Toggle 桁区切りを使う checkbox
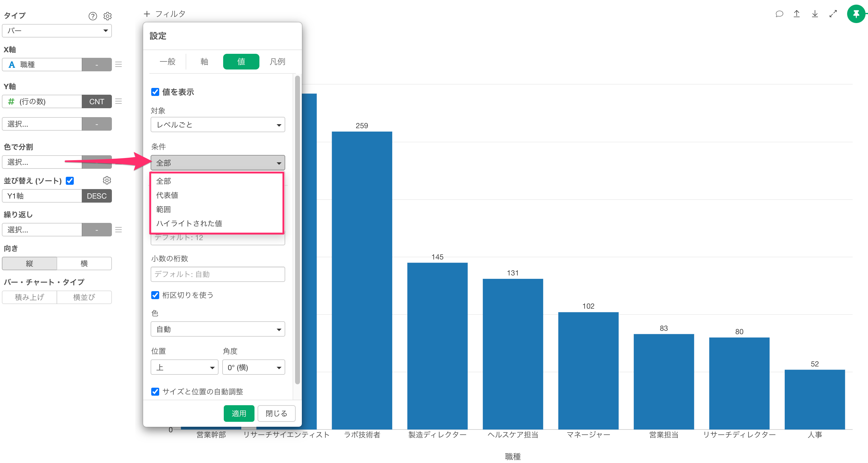868x463 pixels. pos(155,295)
